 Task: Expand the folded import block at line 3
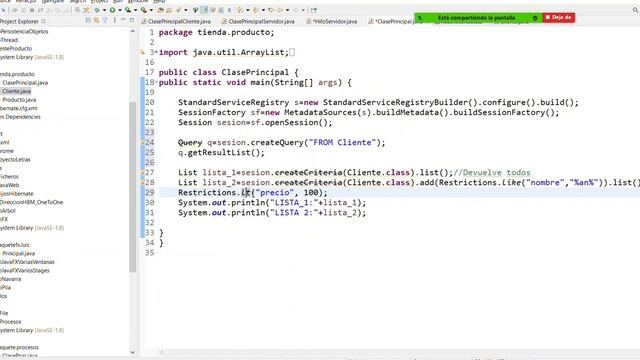(x=156, y=52)
